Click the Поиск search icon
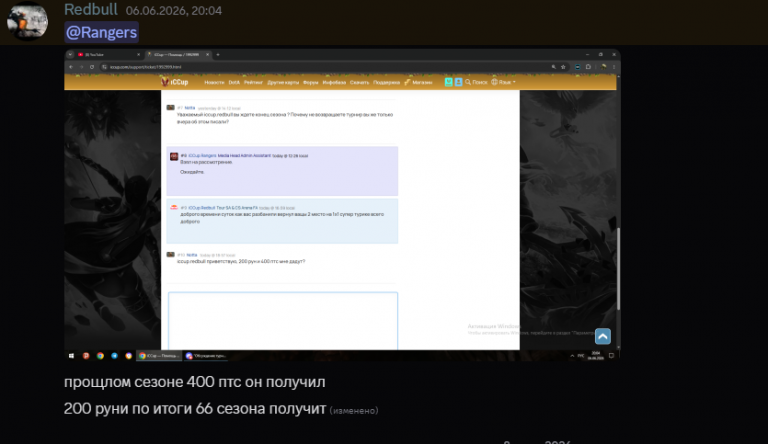The image size is (768, 444). pos(476,82)
